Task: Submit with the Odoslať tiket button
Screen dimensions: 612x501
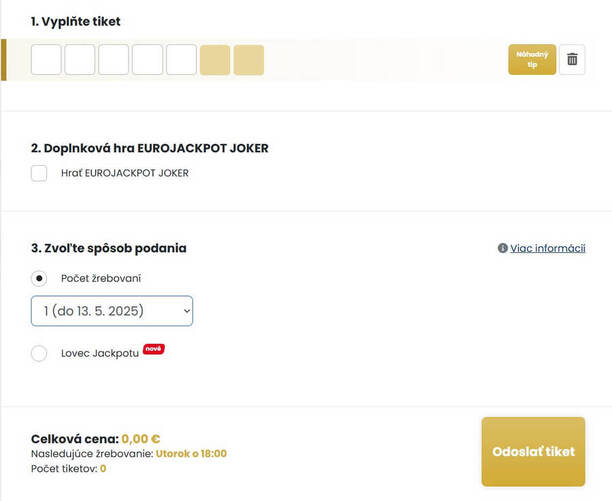Action: 533,451
